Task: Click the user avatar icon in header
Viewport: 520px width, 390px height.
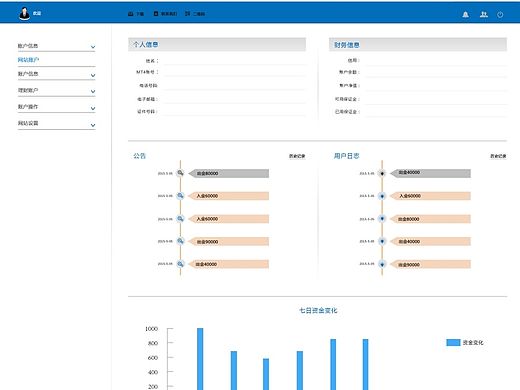Action: (x=24, y=13)
